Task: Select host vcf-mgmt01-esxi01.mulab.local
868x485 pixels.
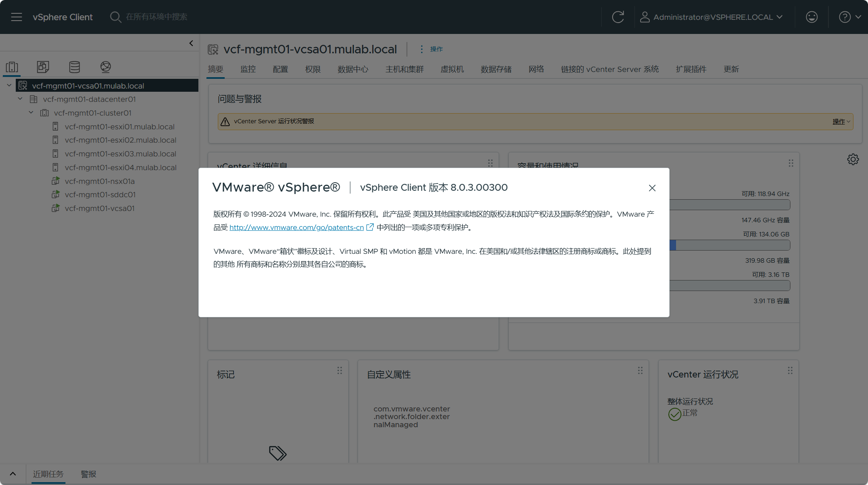Action: 120,127
